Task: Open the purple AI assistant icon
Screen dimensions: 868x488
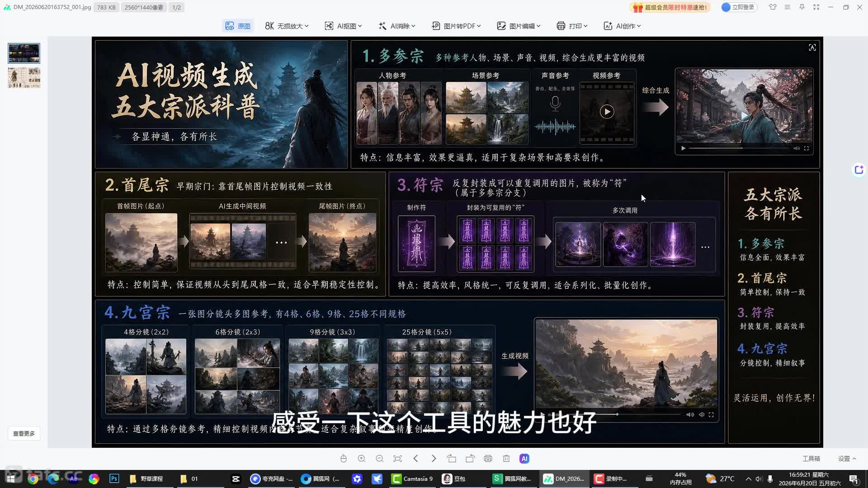Action: [524, 459]
